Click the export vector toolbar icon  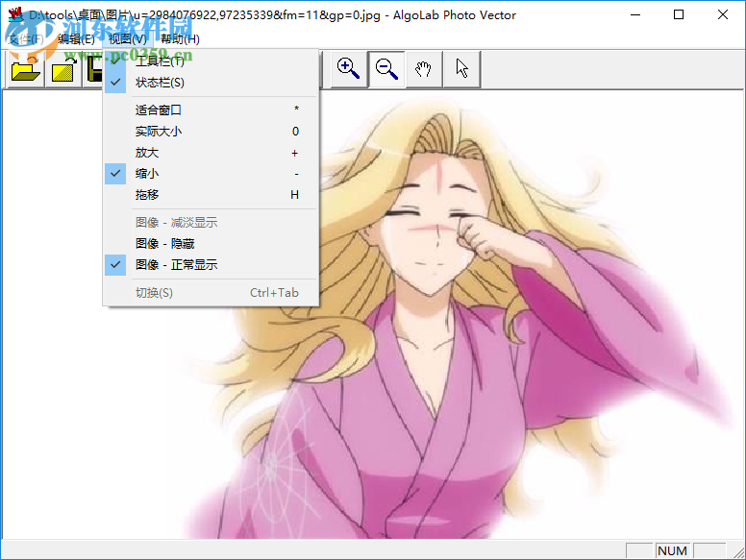pyautogui.click(x=63, y=69)
